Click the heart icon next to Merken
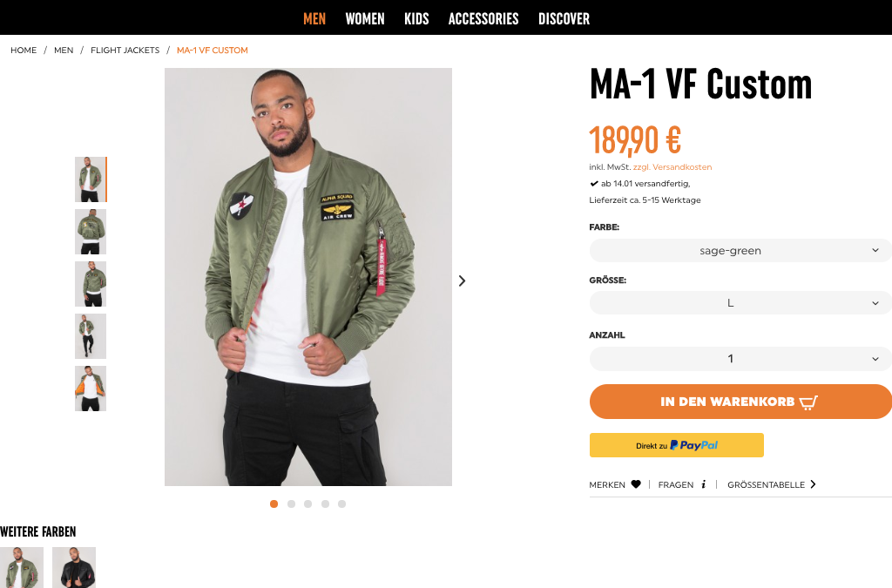The width and height of the screenshot is (892, 588). 636,484
